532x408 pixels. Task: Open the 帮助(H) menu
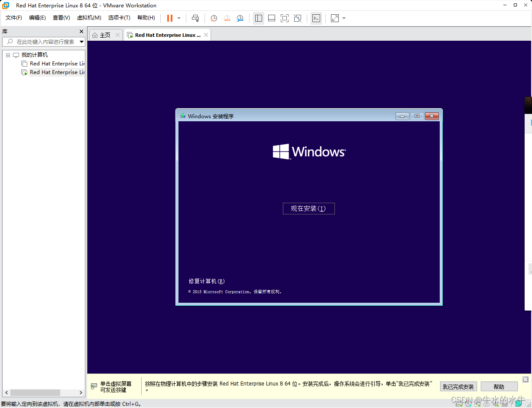point(146,18)
